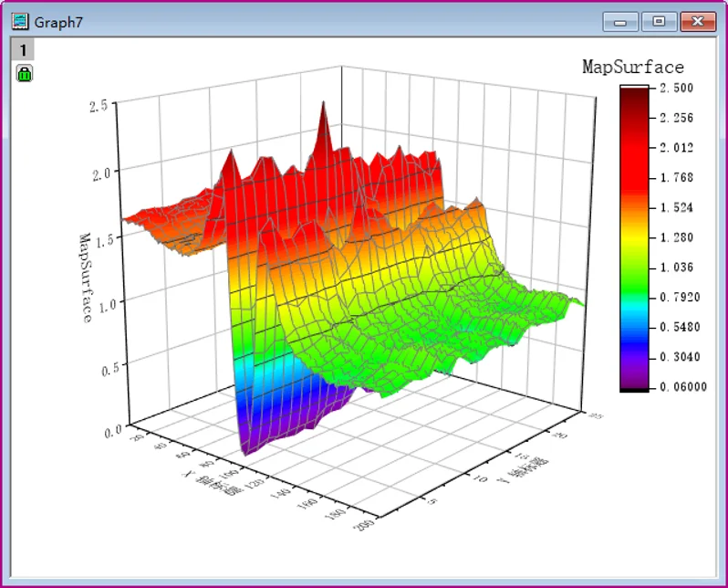Click the 0.3040 label on color scale
Screen dimensions: 728x588
coord(680,357)
